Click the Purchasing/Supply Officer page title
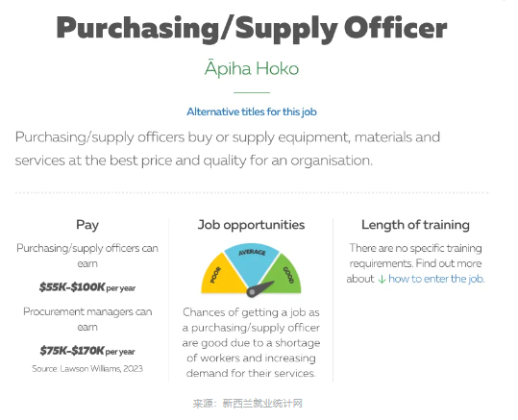 click(x=252, y=29)
